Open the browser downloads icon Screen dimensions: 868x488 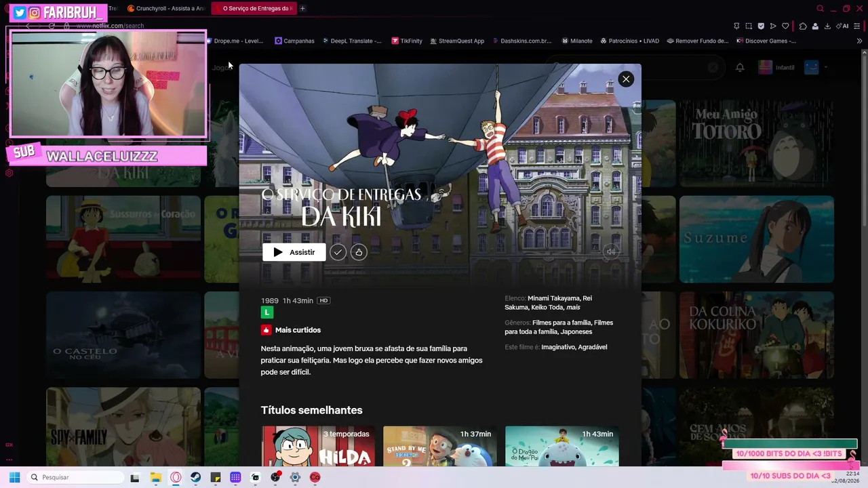tap(827, 26)
